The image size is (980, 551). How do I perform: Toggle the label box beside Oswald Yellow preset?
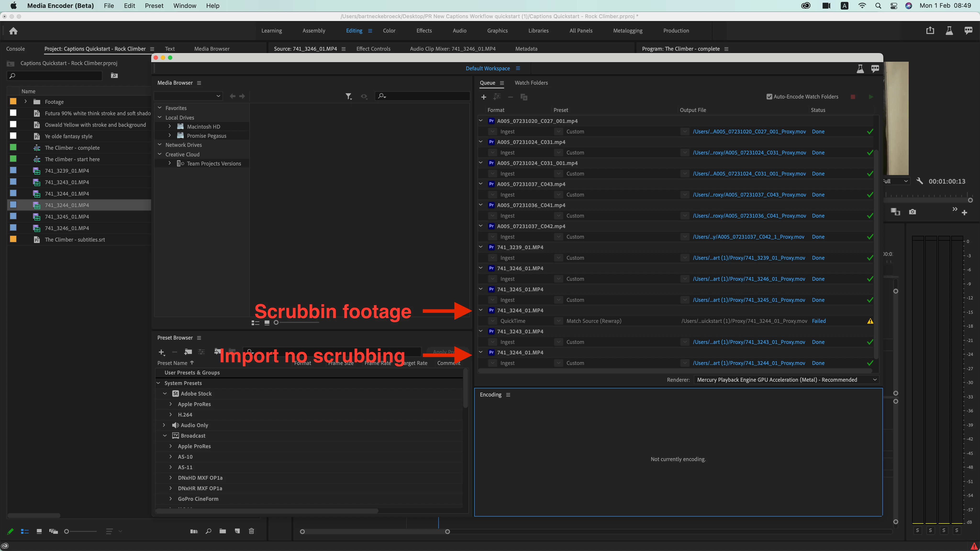(x=13, y=124)
